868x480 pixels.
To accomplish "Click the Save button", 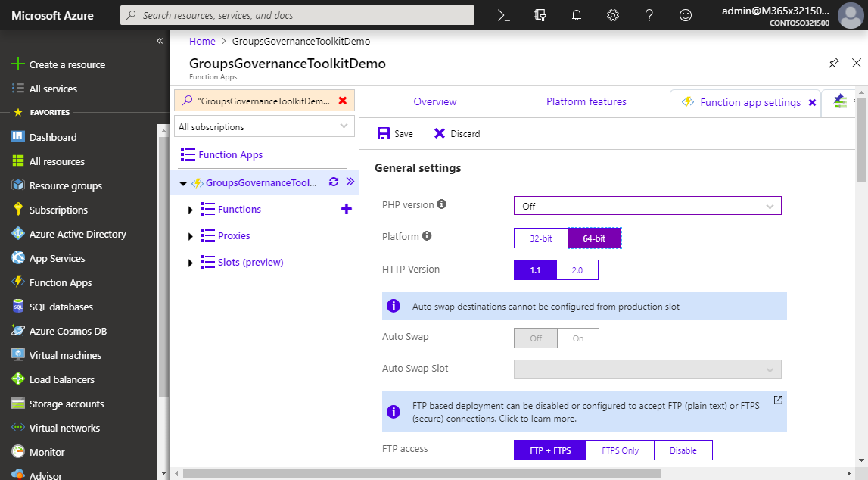I will click(x=395, y=134).
